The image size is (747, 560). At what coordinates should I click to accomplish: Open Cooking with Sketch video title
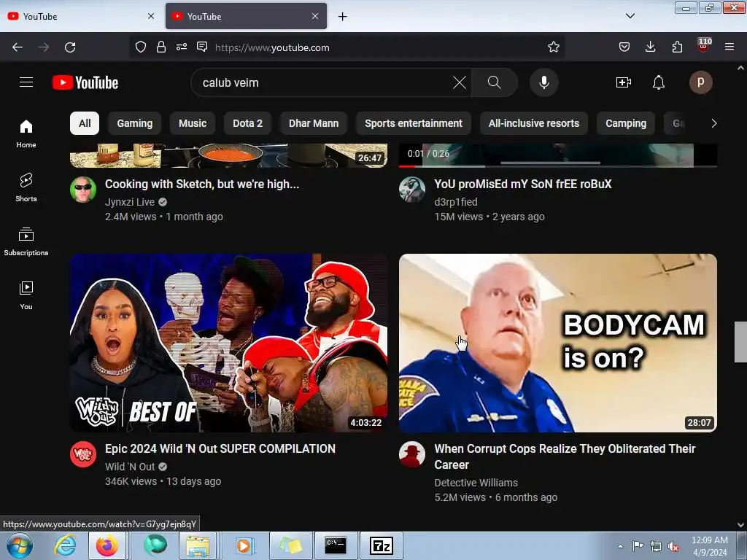pos(202,184)
